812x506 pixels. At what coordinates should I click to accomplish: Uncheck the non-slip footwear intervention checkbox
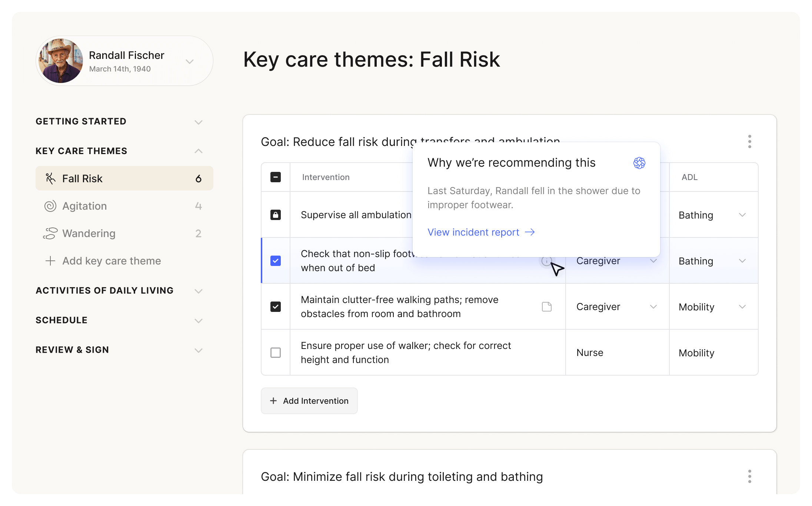pos(276,261)
